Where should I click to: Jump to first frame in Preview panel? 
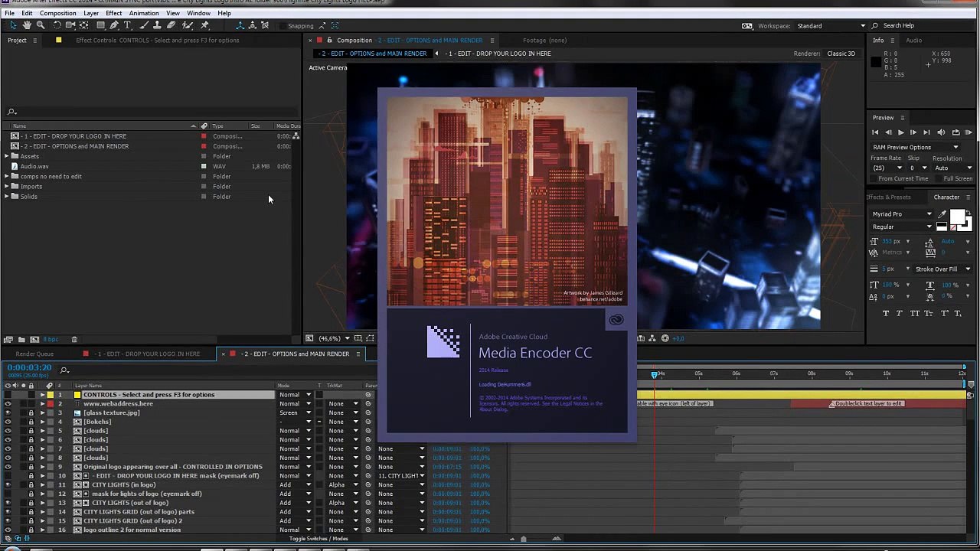(x=875, y=132)
